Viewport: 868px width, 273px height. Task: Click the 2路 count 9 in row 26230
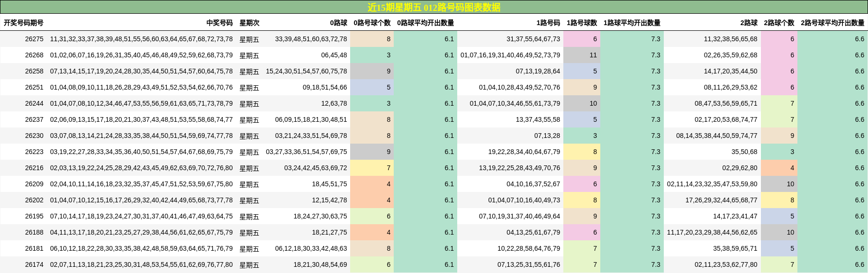click(x=779, y=136)
